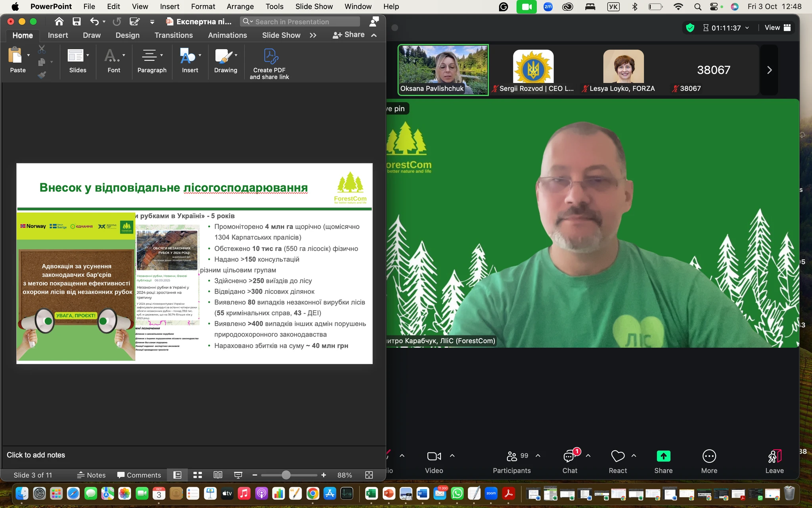Click the Cut scissors icon

tap(42, 49)
